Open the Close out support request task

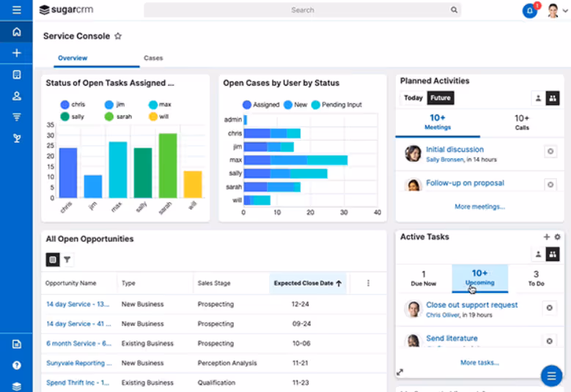471,305
